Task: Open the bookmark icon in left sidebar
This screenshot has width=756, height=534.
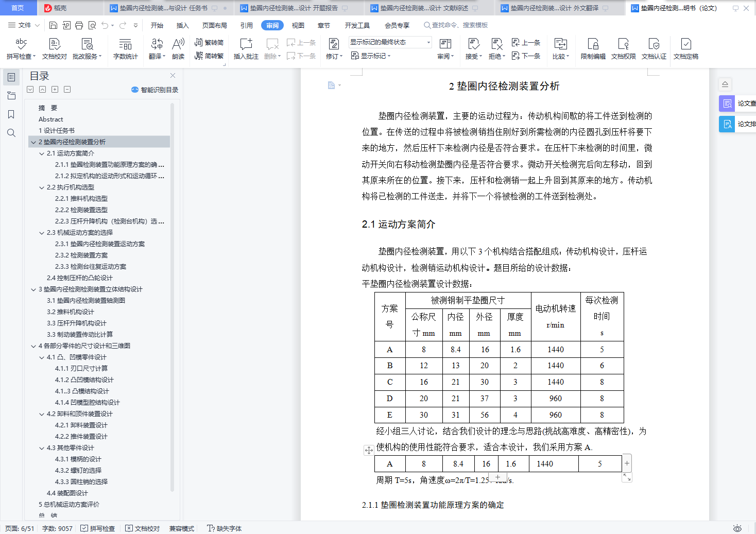Action: (x=11, y=114)
